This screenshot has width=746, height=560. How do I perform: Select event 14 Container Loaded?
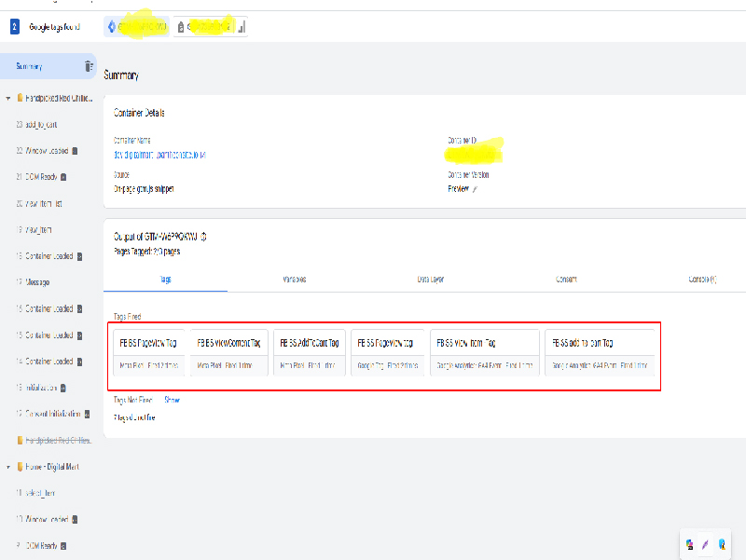pos(45,362)
